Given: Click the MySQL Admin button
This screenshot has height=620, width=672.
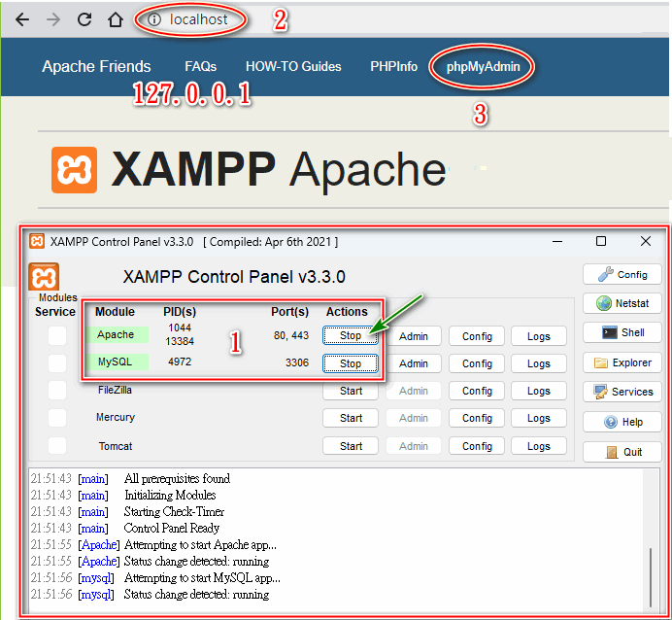Looking at the screenshot, I should (414, 363).
